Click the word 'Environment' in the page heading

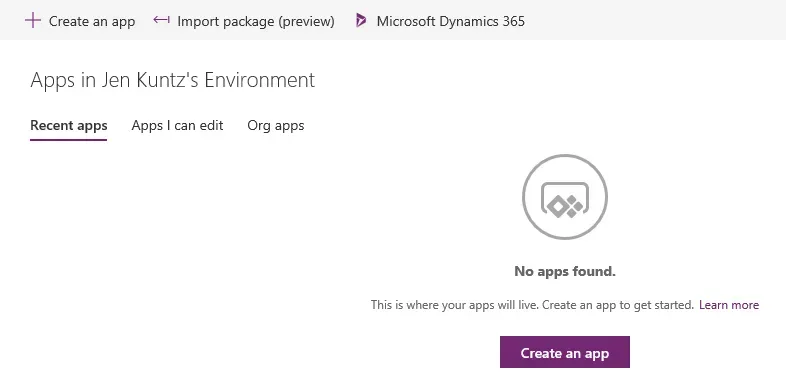point(260,80)
